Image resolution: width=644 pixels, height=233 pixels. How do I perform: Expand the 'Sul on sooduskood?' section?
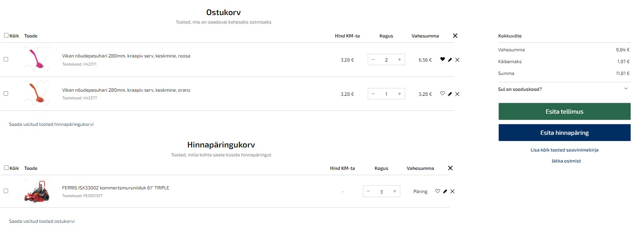(564, 89)
